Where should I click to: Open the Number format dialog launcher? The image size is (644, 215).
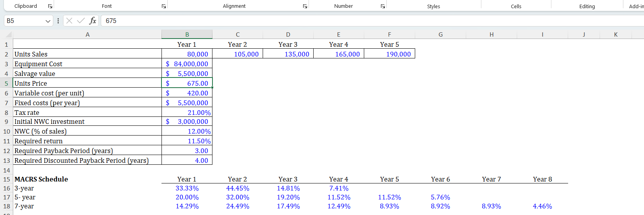coord(383,6)
